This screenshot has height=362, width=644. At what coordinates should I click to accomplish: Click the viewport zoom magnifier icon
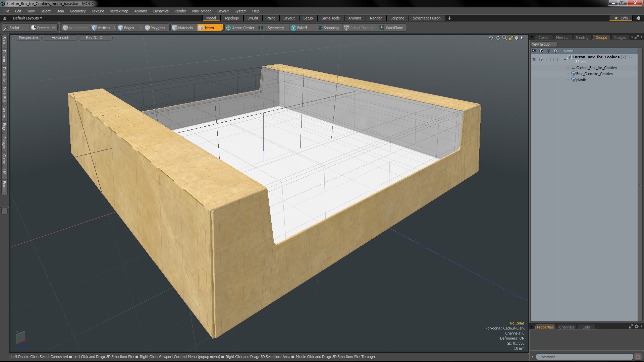click(x=504, y=38)
